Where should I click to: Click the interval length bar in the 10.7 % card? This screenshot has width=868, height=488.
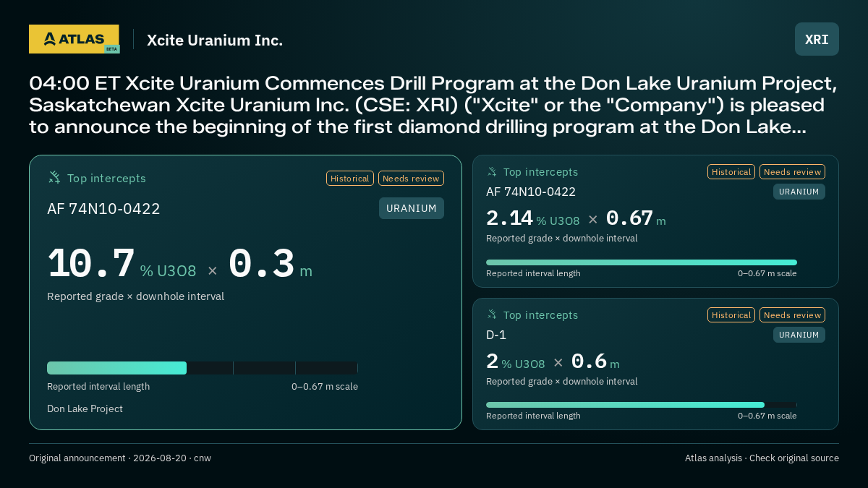(x=203, y=368)
